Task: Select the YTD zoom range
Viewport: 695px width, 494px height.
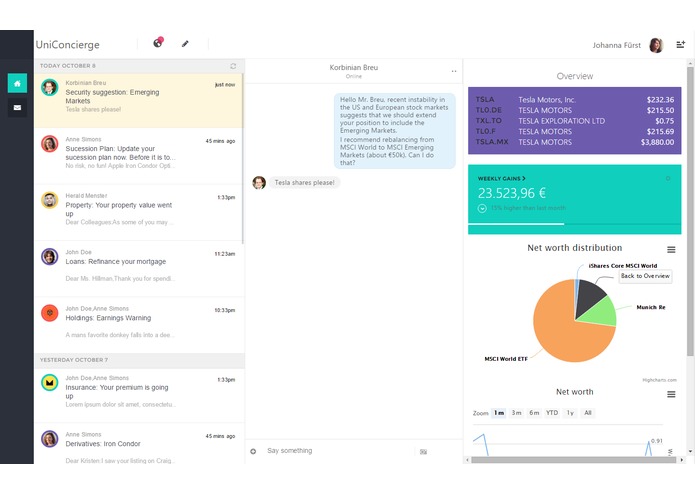Action: pyautogui.click(x=552, y=413)
